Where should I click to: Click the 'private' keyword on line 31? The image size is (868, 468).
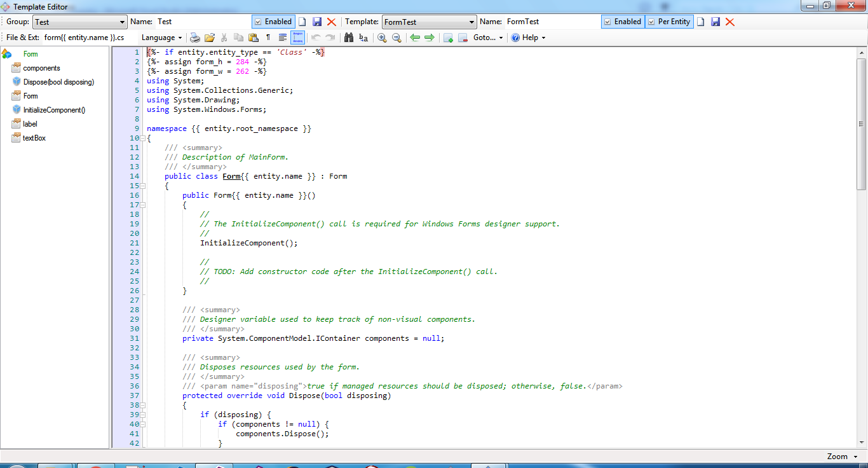pos(198,338)
